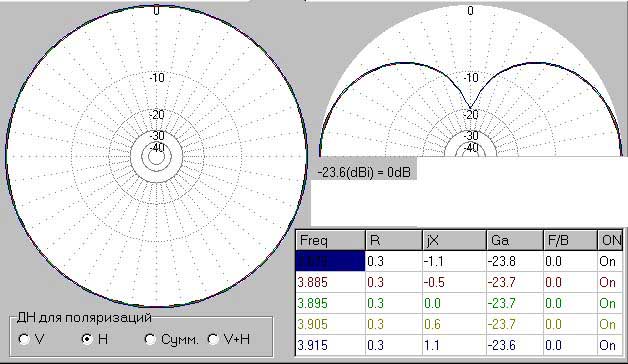The height and width of the screenshot is (364, 628).
Task: Click the jX column header
Action: tap(454, 240)
